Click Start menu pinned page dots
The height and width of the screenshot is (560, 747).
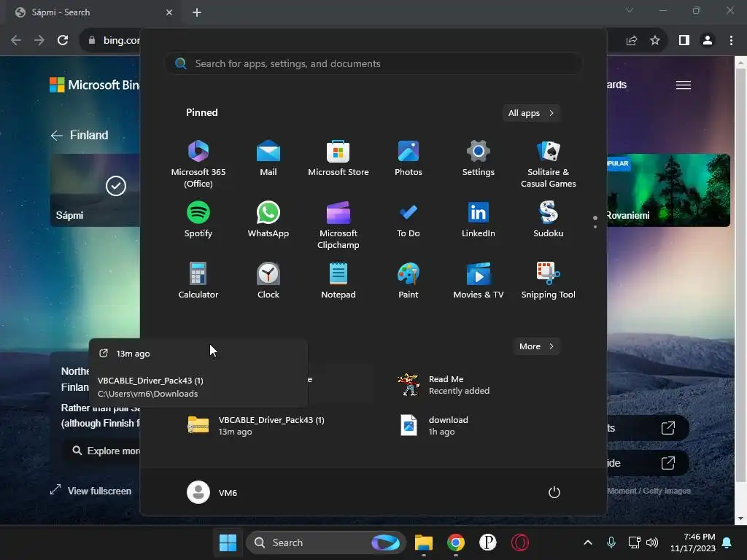(x=595, y=222)
